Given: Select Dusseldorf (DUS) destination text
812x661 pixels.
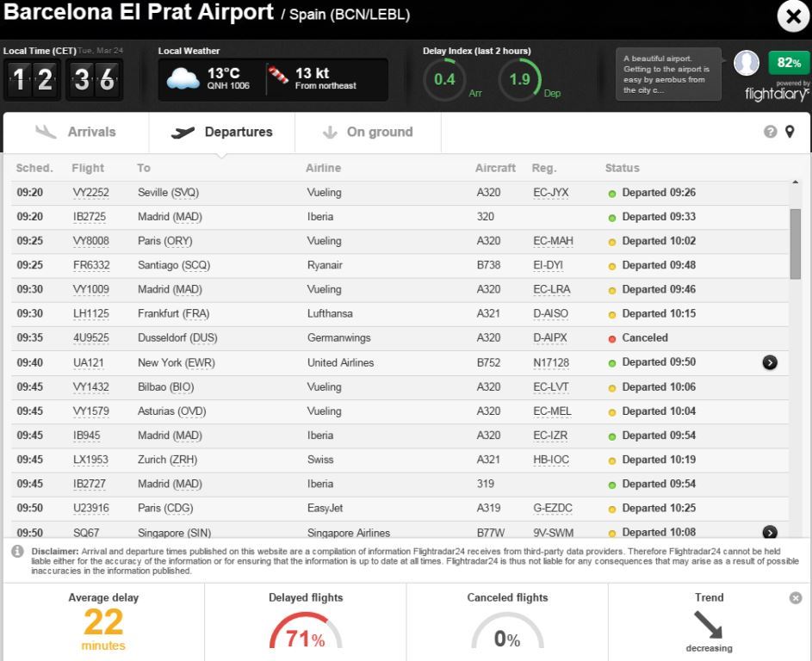Looking at the screenshot, I should pos(177,338).
